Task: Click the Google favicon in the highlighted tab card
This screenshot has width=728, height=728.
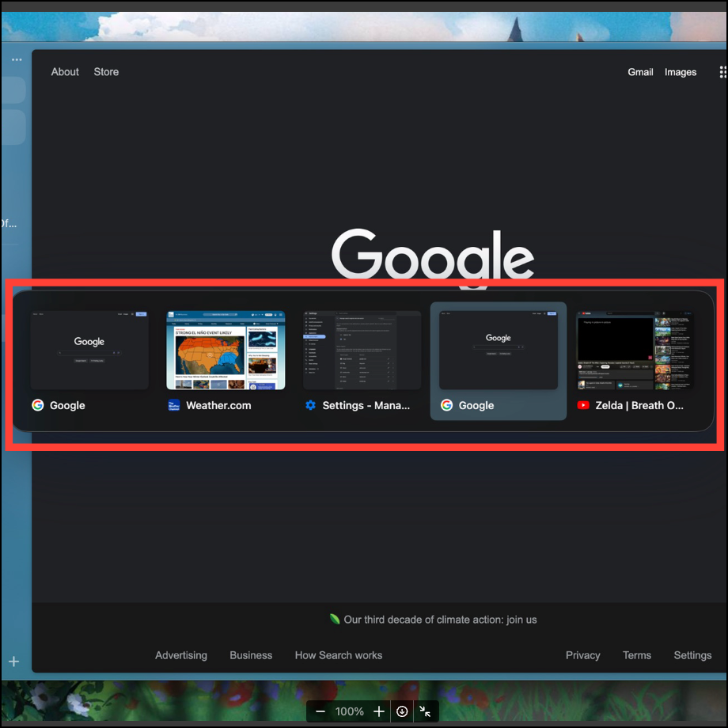Action: click(x=446, y=405)
